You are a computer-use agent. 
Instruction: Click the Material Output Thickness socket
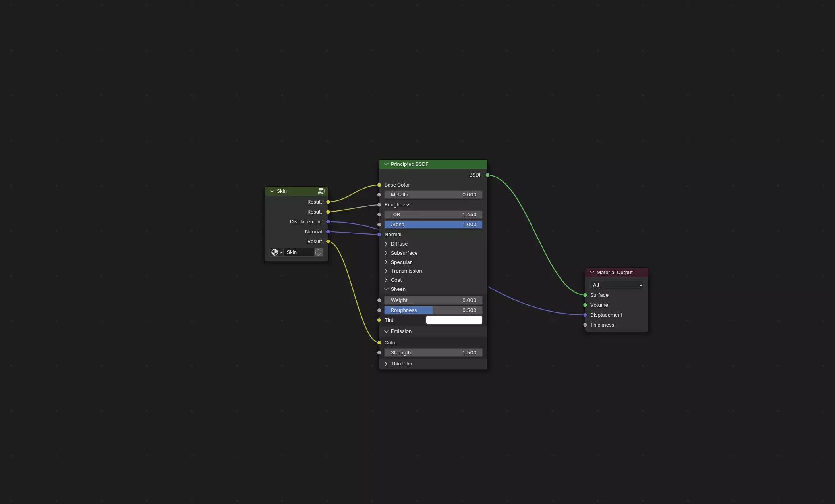coord(585,325)
